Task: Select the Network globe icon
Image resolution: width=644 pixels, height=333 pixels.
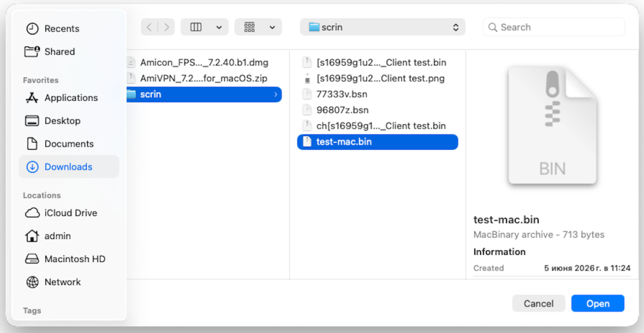Action: pyautogui.click(x=32, y=282)
